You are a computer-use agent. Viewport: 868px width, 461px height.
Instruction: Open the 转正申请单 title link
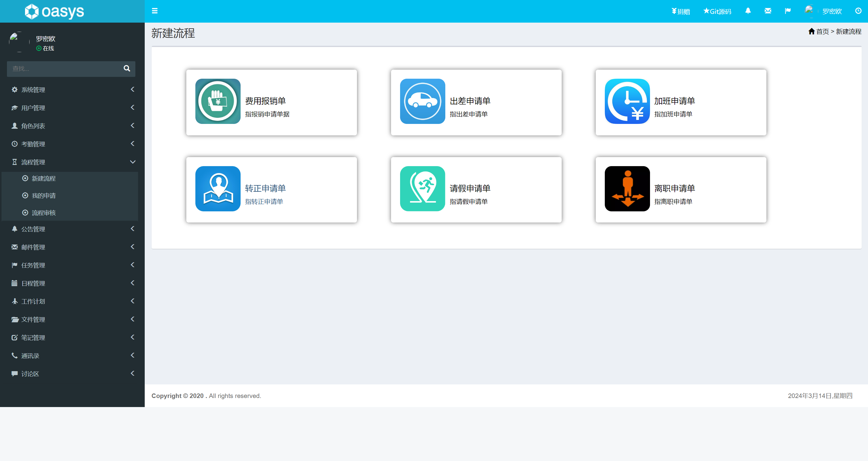(265, 188)
